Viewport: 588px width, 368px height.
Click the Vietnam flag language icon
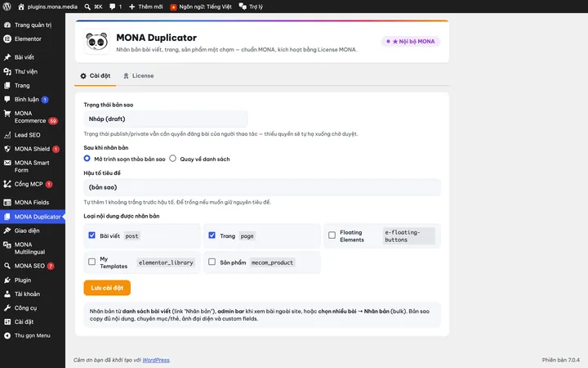pyautogui.click(x=173, y=7)
